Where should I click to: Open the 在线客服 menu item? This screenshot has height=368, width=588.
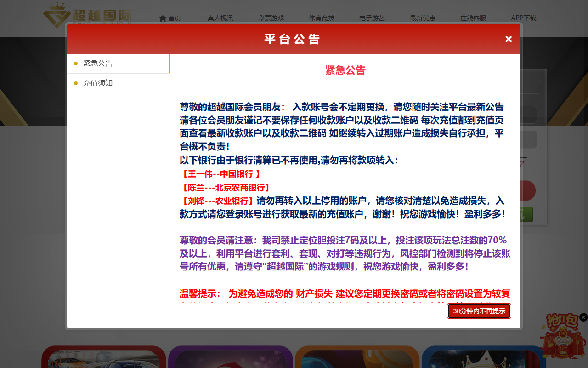coord(473,18)
